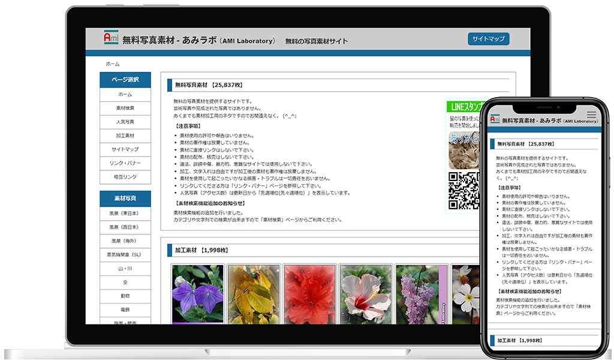The image size is (614, 364).
Task: Open the LINEスタンプ banner
Action: 466,107
